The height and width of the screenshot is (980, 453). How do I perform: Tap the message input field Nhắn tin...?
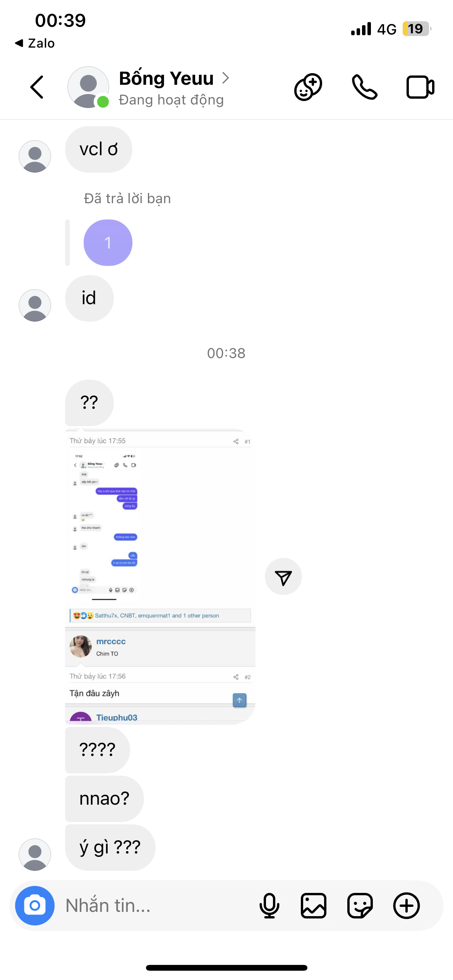click(x=155, y=906)
